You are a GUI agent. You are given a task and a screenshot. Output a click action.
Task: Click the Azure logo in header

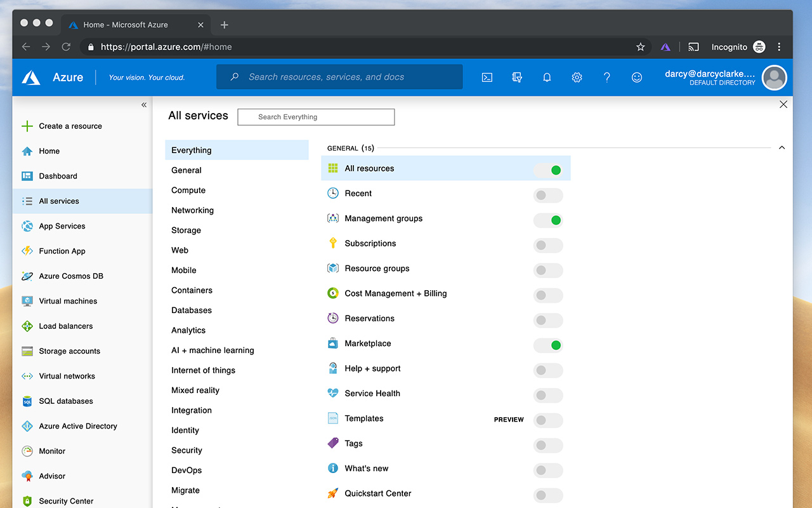31,77
